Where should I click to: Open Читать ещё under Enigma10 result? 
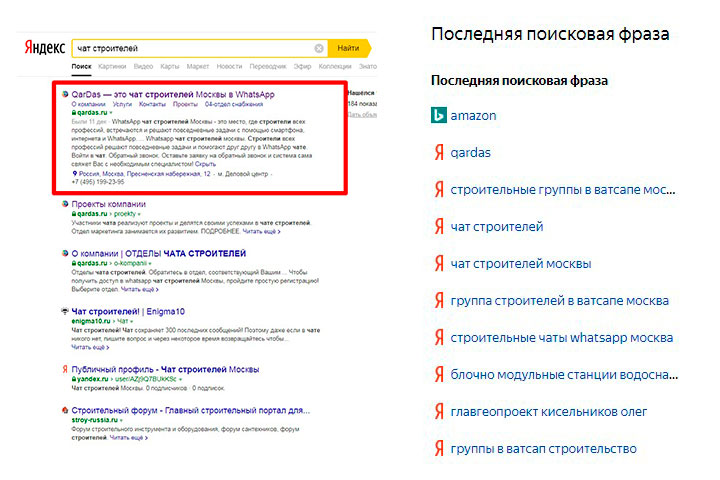point(90,347)
